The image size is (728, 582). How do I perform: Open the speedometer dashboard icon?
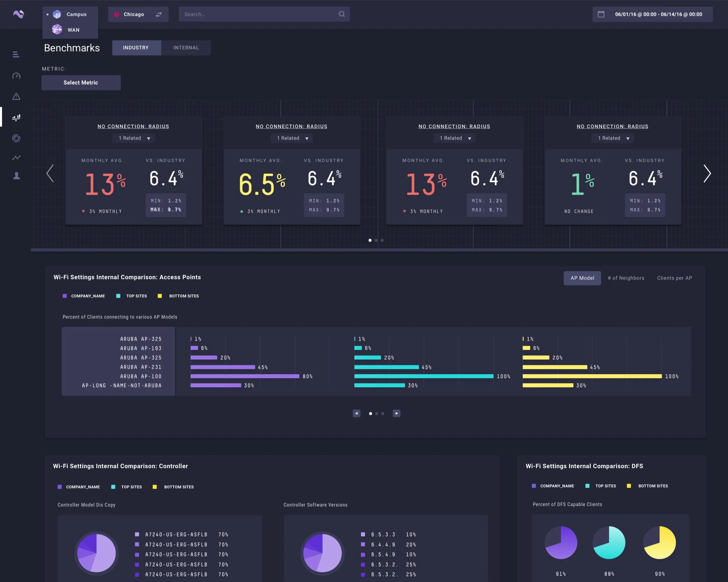(16, 76)
